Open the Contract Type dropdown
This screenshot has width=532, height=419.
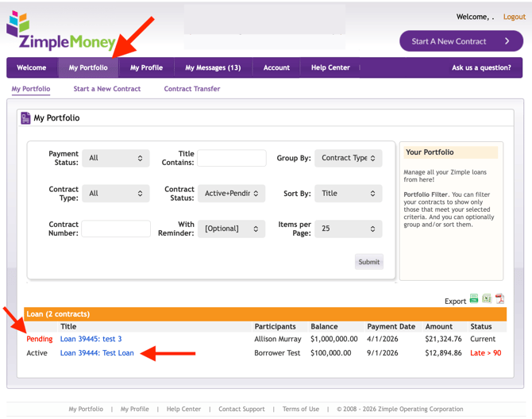[116, 193]
